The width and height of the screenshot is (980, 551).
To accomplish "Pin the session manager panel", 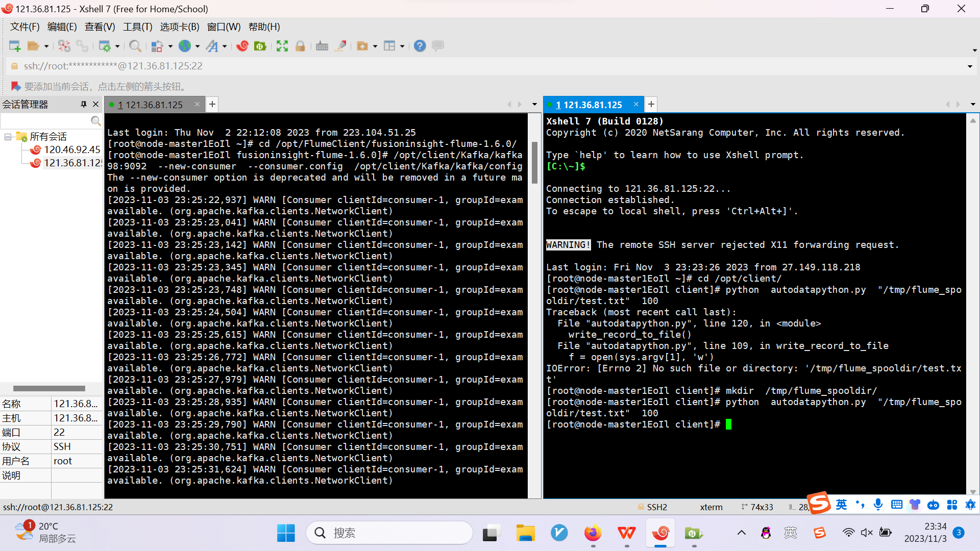I will coord(84,104).
